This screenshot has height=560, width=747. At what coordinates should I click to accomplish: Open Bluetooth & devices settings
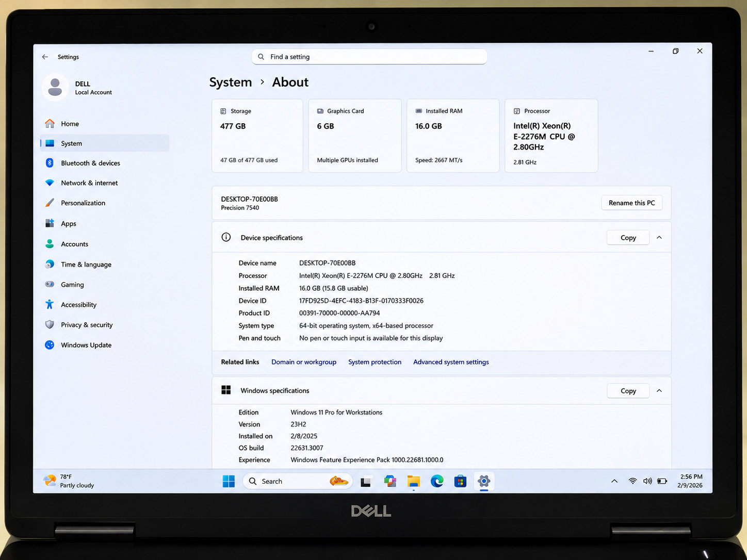[x=105, y=163]
